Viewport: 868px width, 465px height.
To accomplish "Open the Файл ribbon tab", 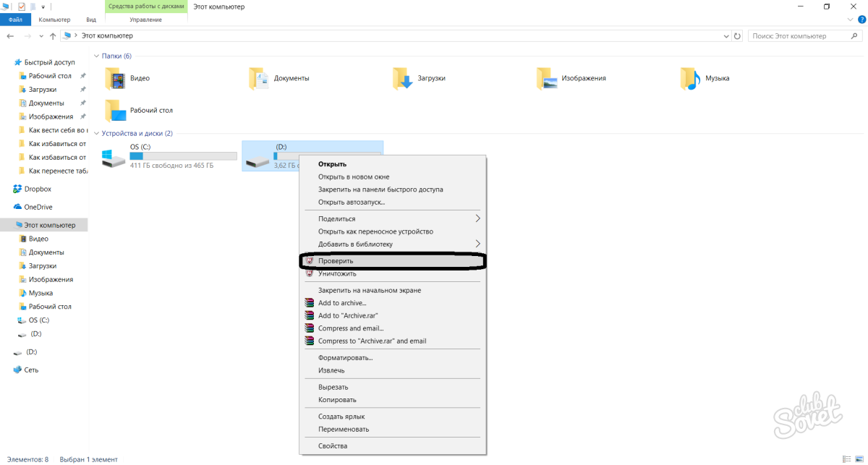I will coord(15,20).
